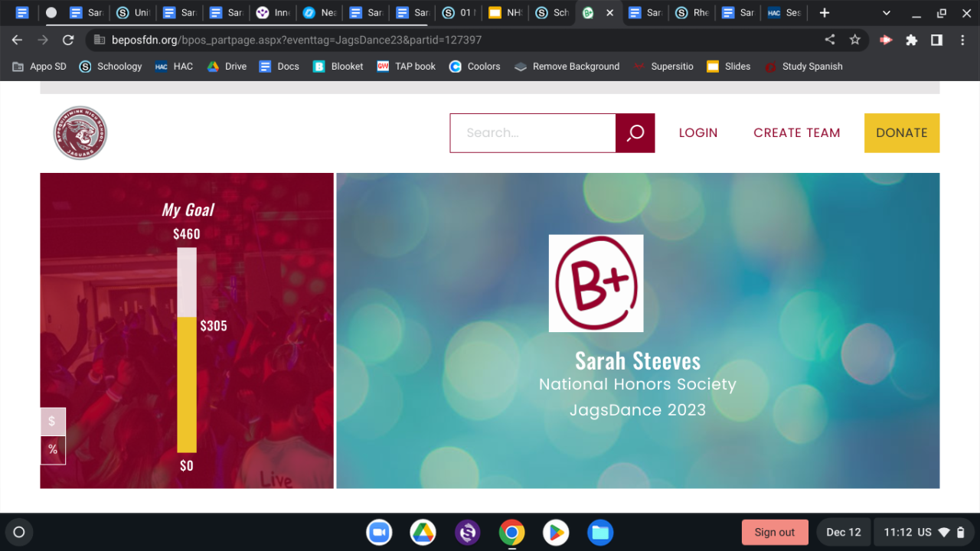The width and height of the screenshot is (980, 551).
Task: Switch to the 'NH' Slides tab
Action: (x=506, y=13)
